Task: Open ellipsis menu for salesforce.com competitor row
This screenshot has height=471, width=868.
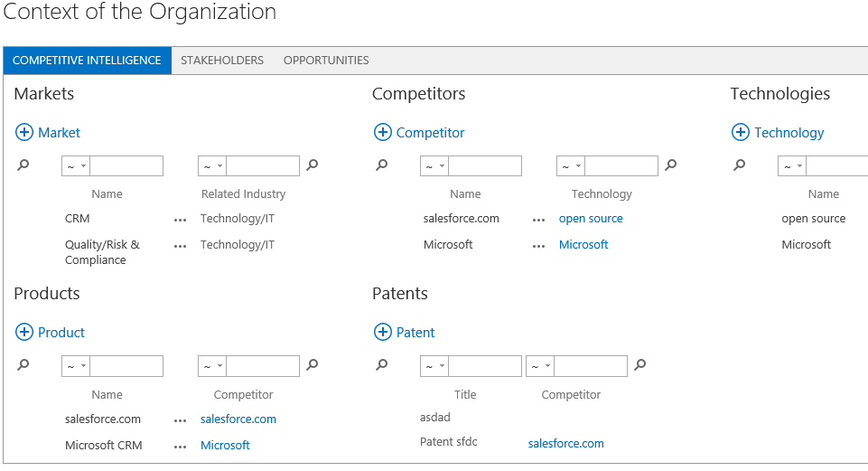Action: point(538,220)
